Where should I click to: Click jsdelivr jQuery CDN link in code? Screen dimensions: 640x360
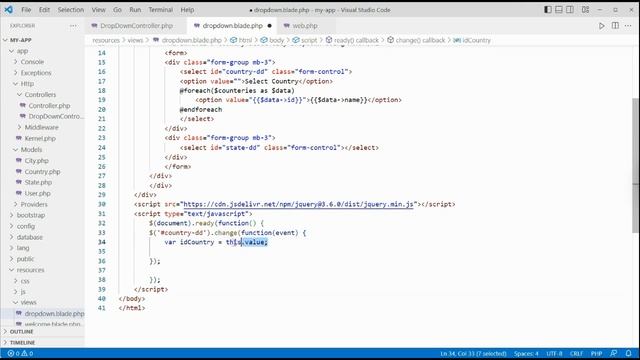pyautogui.click(x=298, y=204)
